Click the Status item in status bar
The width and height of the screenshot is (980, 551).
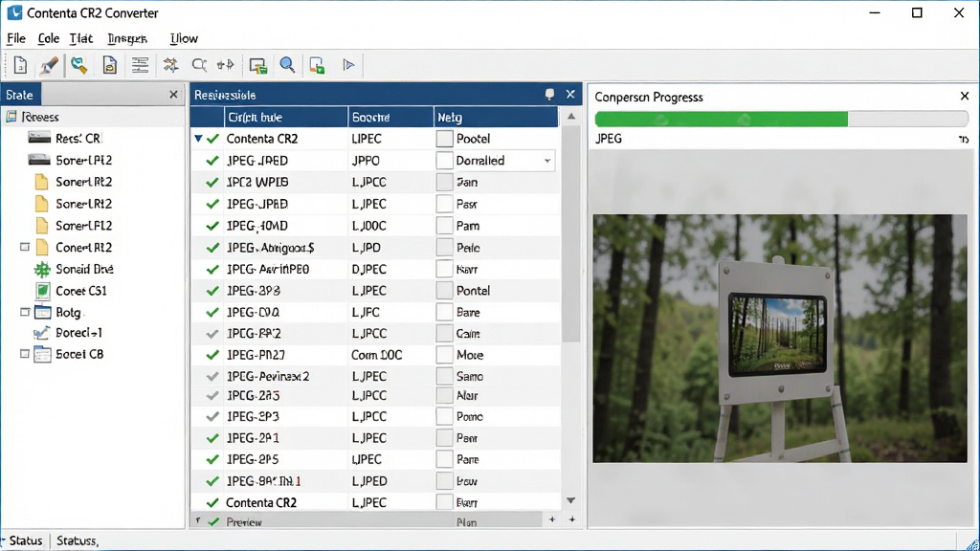click(x=26, y=540)
